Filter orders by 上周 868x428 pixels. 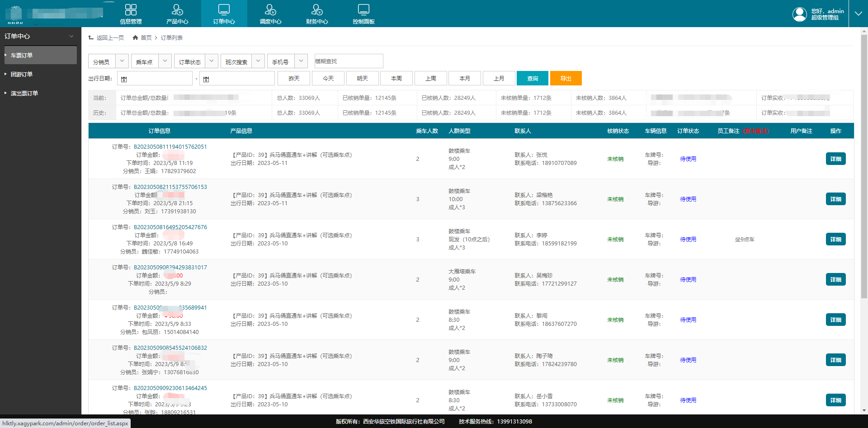431,78
